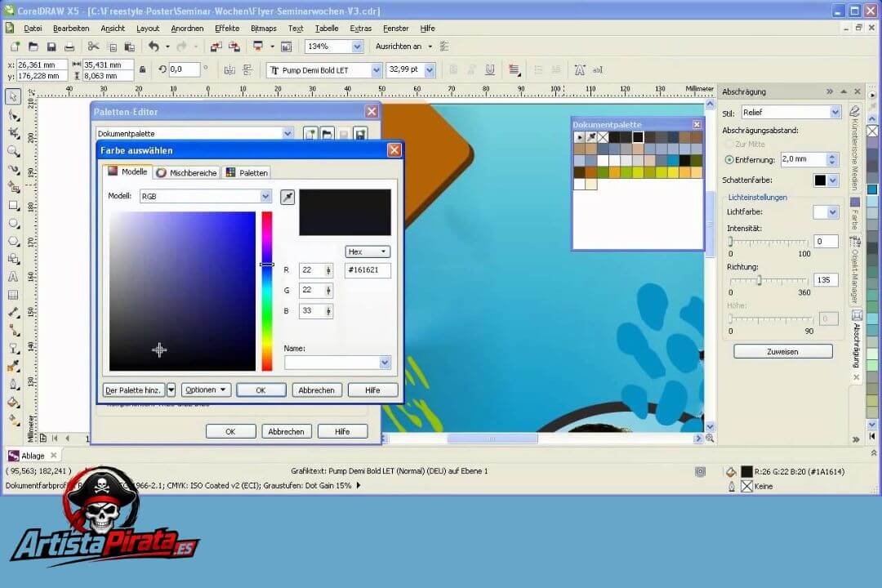This screenshot has height=588, width=882.
Task: Click the Zuweisen button
Action: tap(783, 352)
